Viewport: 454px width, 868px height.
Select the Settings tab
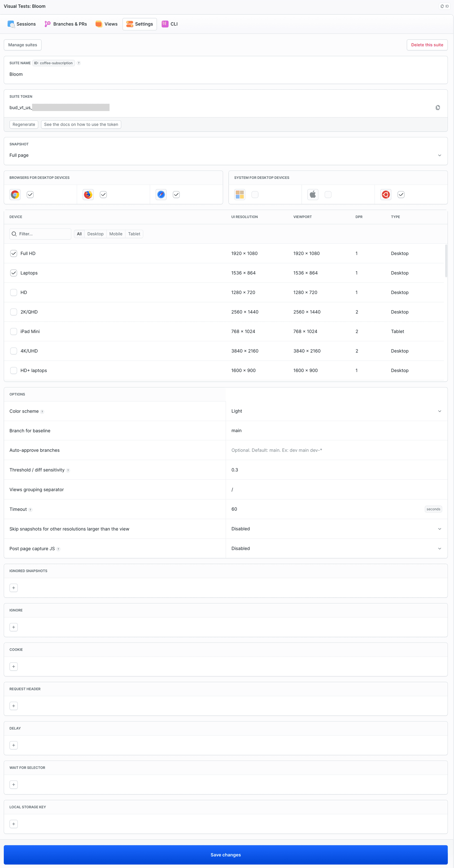tap(140, 24)
